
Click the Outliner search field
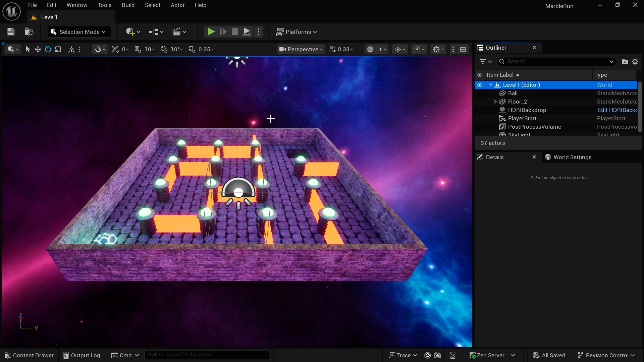tap(557, 61)
